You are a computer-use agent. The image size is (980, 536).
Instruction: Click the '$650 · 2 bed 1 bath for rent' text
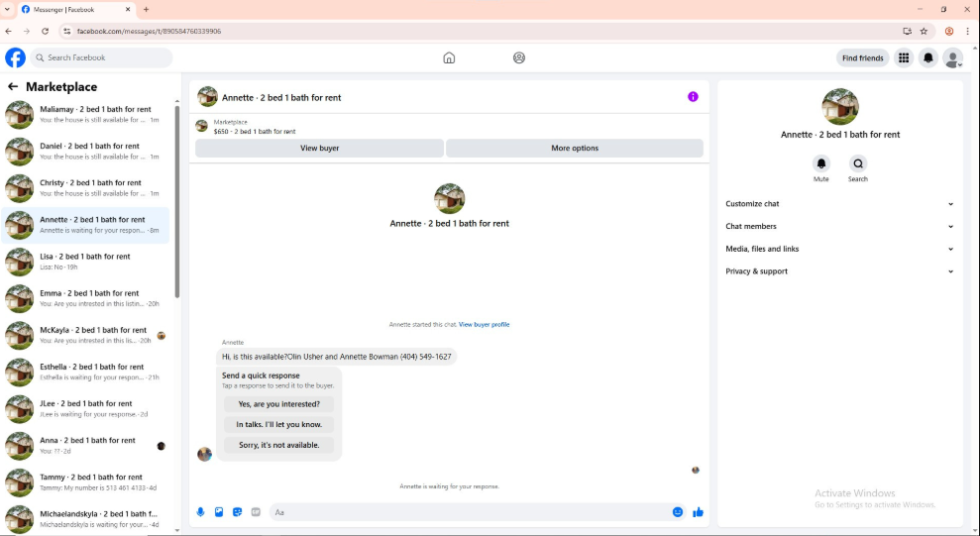255,132
